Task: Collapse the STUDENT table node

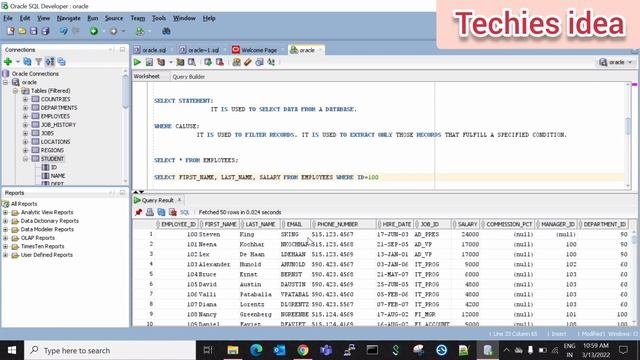Action: [x=25, y=159]
